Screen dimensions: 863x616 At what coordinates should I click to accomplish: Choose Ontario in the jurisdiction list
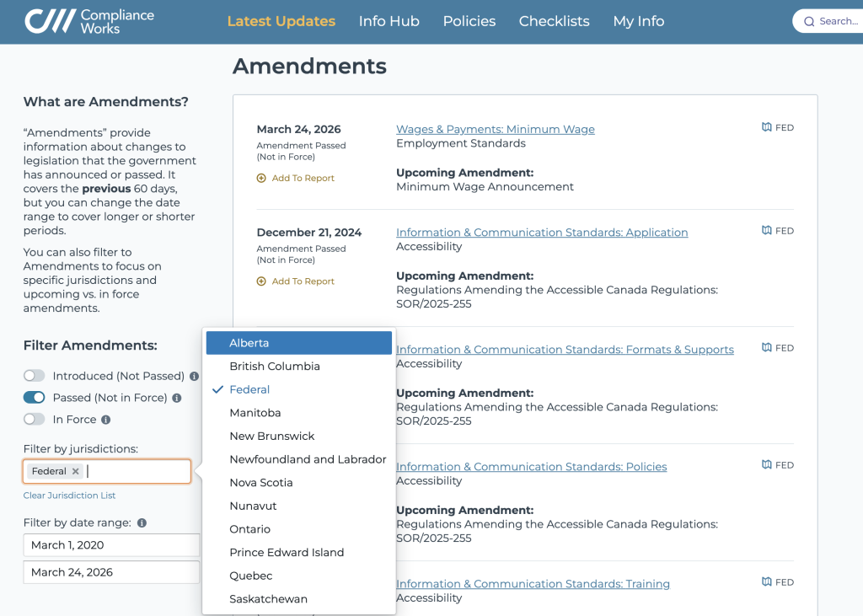(250, 529)
